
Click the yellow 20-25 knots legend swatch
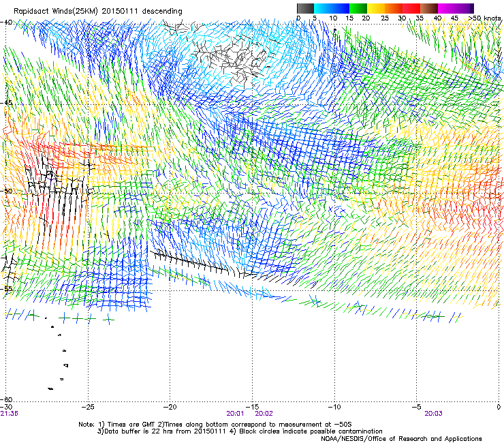coord(376,8)
